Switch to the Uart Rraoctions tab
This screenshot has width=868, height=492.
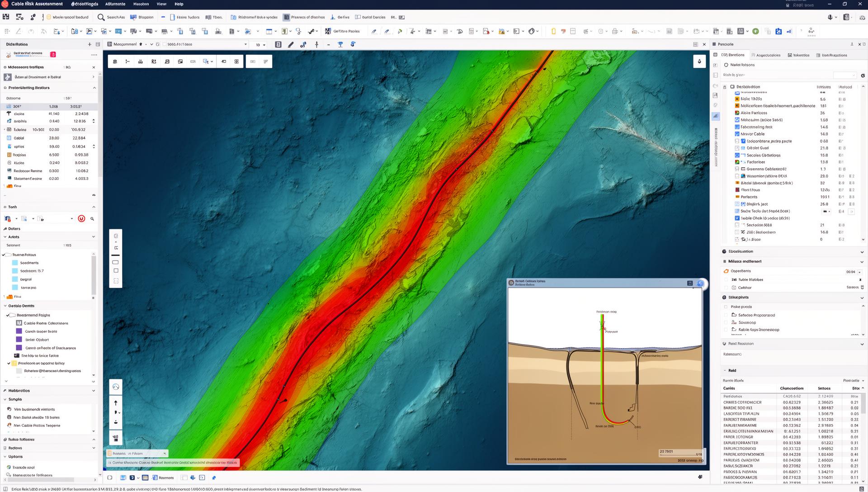(x=831, y=55)
